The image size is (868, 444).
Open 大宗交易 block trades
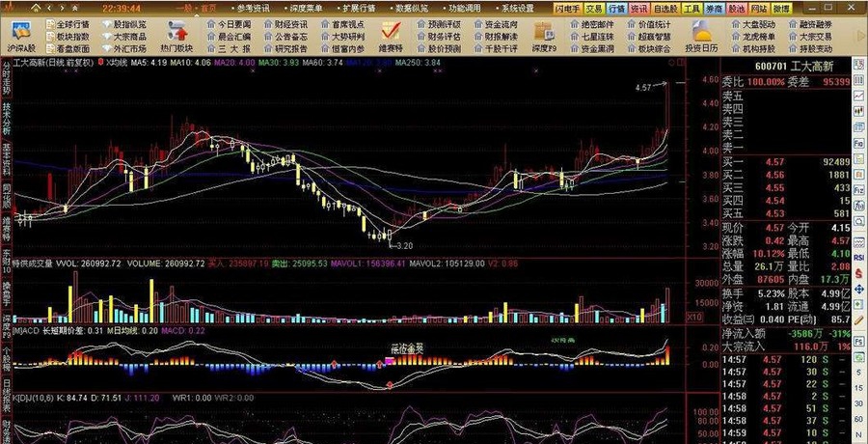click(x=810, y=37)
